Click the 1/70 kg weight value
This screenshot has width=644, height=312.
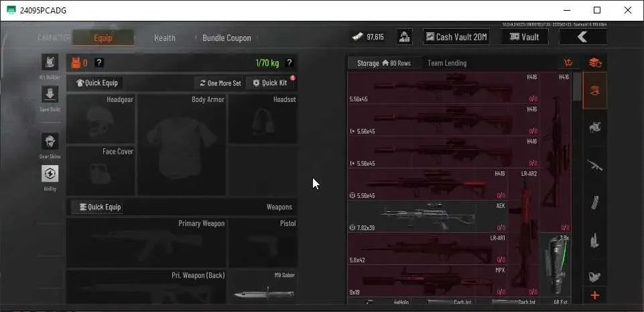pos(267,63)
